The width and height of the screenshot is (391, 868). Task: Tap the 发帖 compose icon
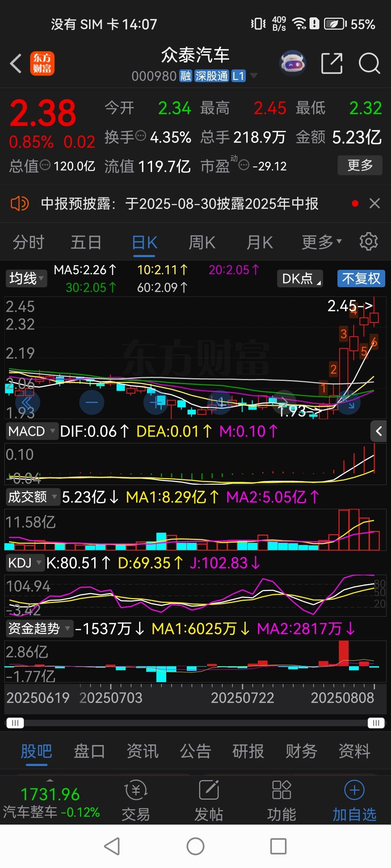209,790
